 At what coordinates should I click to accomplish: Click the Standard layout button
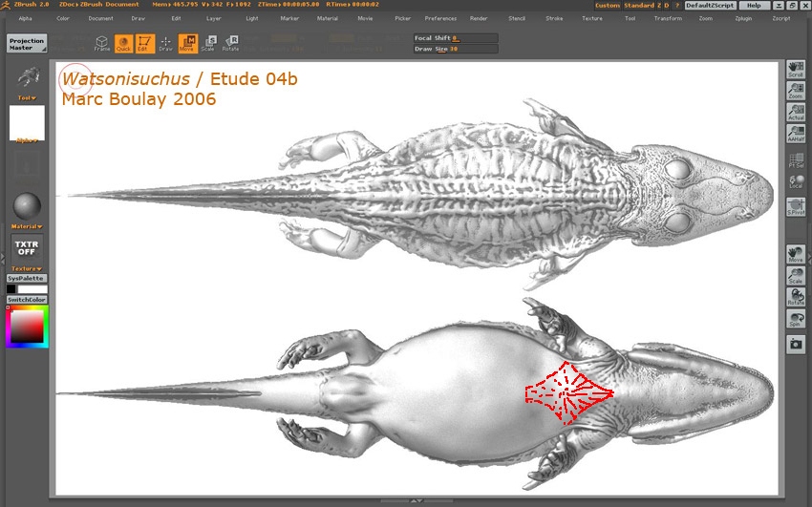[639, 5]
